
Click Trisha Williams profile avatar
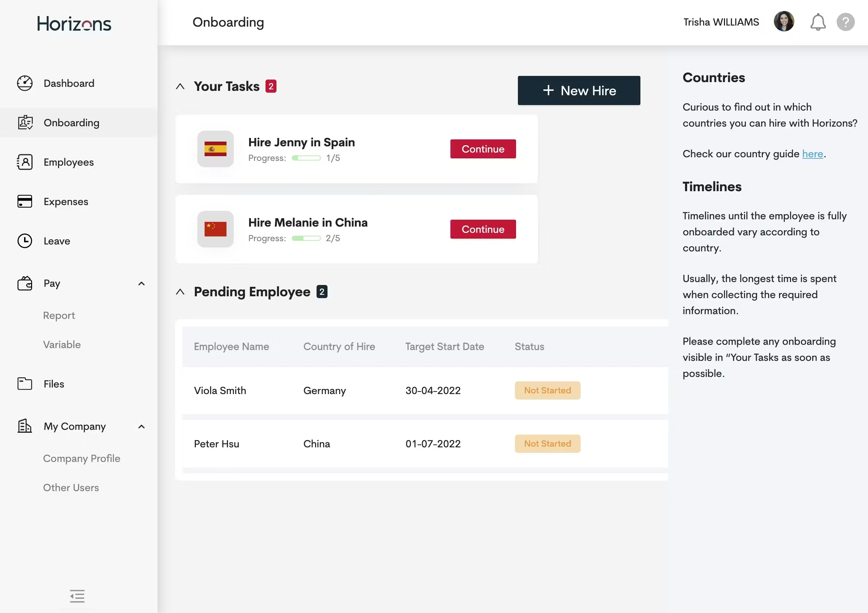coord(784,22)
